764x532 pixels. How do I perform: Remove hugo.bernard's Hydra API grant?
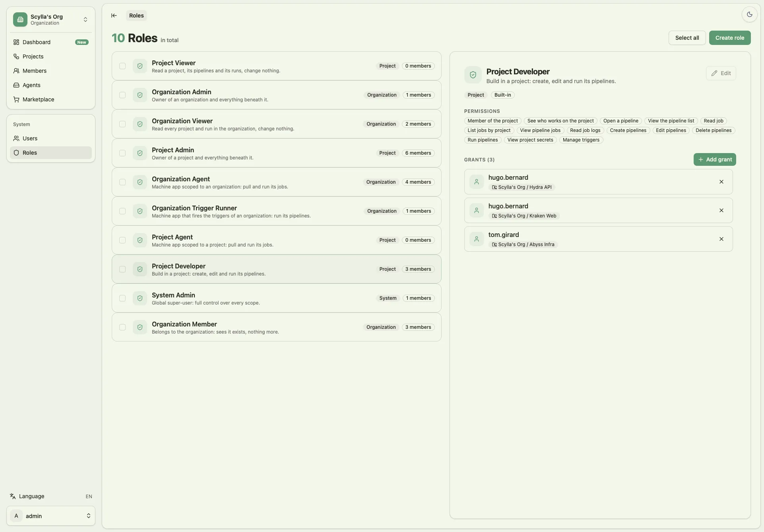[x=721, y=182]
